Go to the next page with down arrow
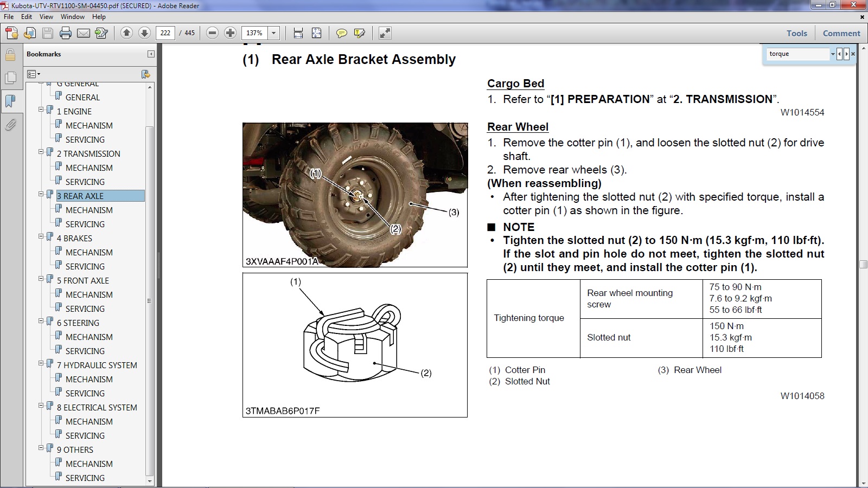Viewport: 868px width, 488px height. point(144,33)
